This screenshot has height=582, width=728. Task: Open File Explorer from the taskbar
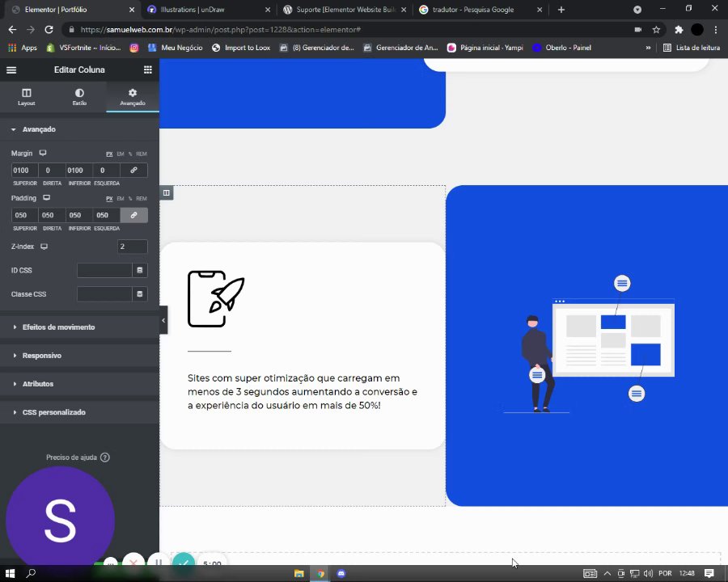[299, 573]
